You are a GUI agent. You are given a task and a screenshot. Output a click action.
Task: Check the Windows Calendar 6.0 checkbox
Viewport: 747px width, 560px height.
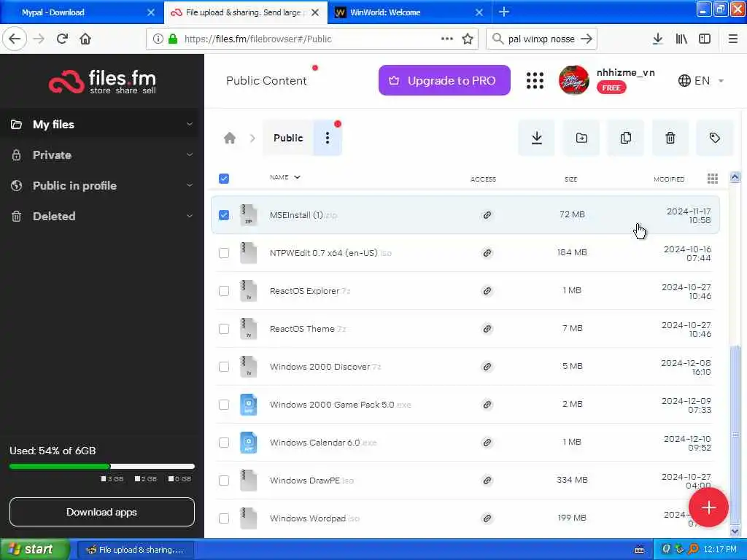[x=224, y=443]
